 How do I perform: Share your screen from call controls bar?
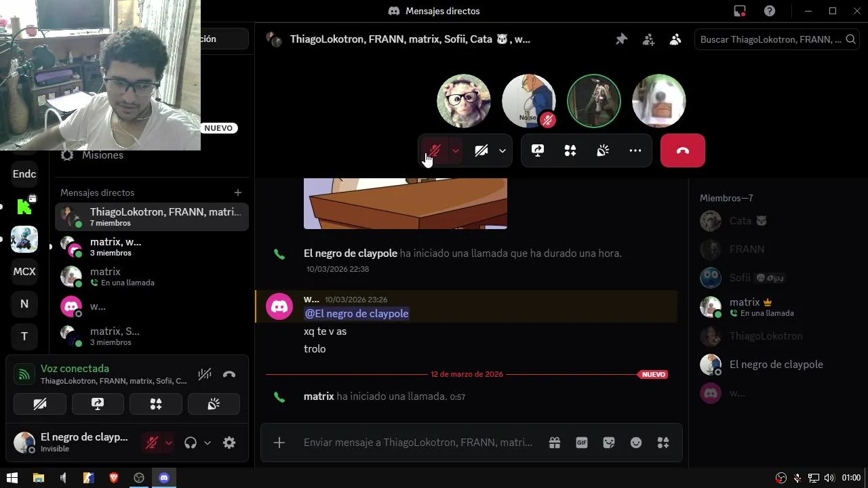538,150
